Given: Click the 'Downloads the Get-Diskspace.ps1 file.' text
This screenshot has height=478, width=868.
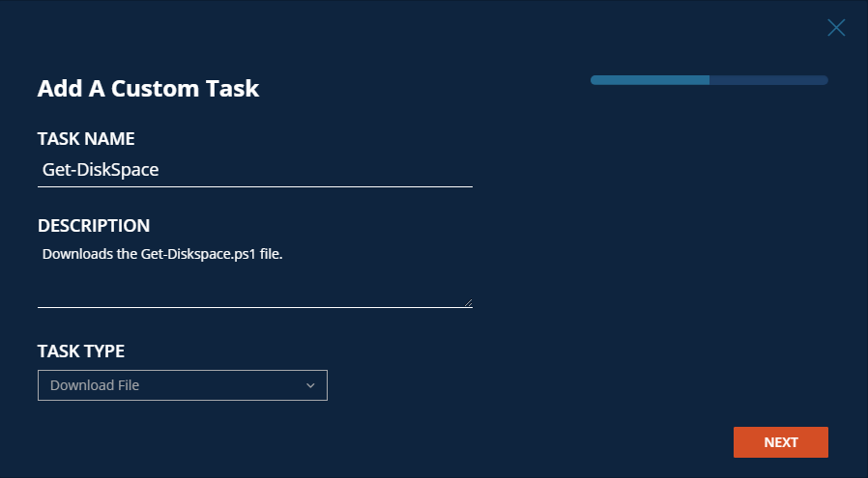Looking at the screenshot, I should click(161, 255).
